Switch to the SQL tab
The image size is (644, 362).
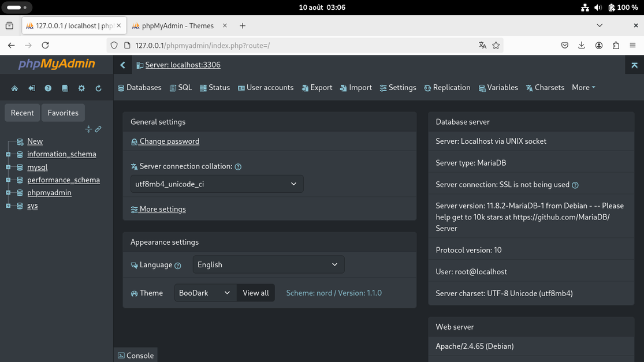[181, 87]
